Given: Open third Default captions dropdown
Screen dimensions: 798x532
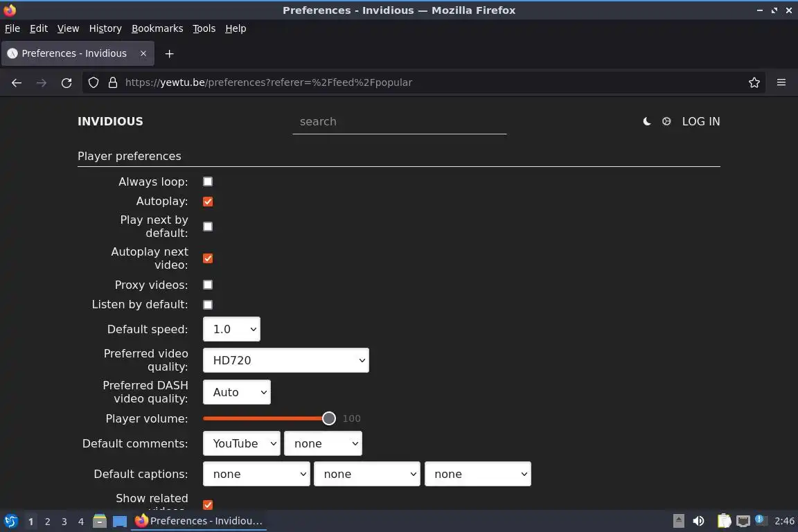Looking at the screenshot, I should pos(478,474).
